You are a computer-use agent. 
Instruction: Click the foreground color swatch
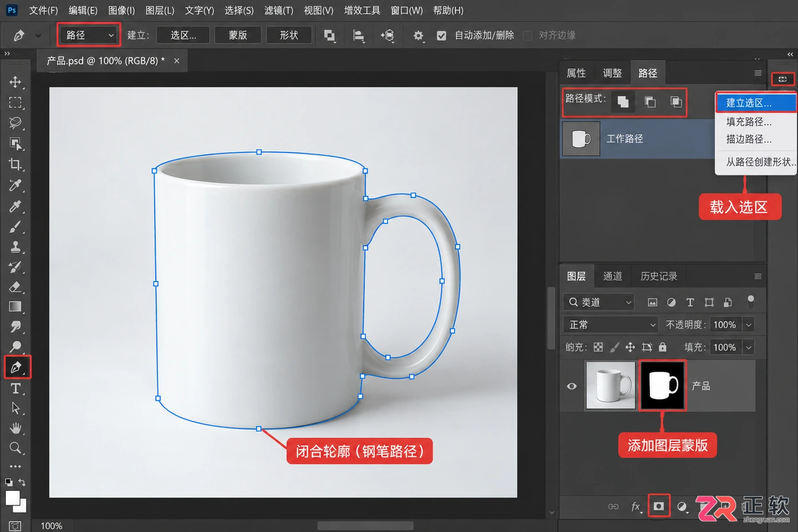(x=12, y=498)
